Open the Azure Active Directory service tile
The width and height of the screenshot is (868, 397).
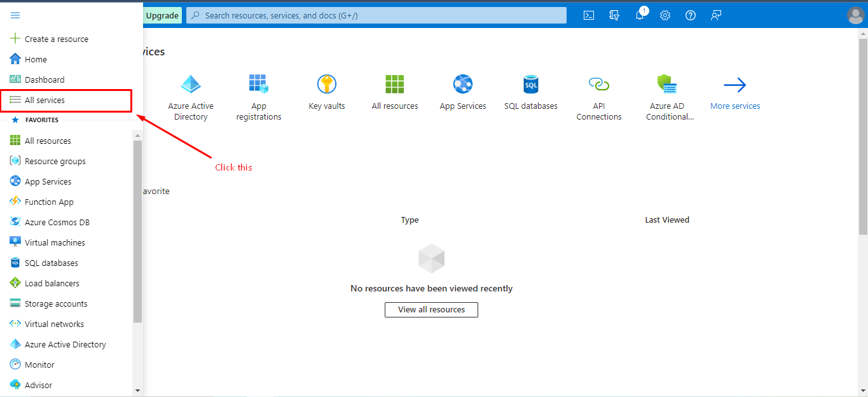tap(191, 97)
